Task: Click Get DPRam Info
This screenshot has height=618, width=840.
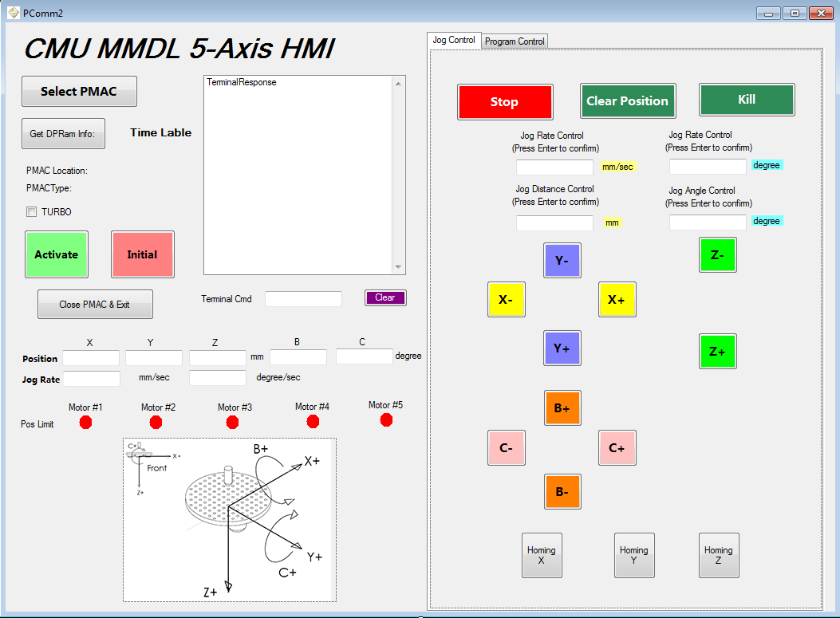Action: [x=63, y=133]
